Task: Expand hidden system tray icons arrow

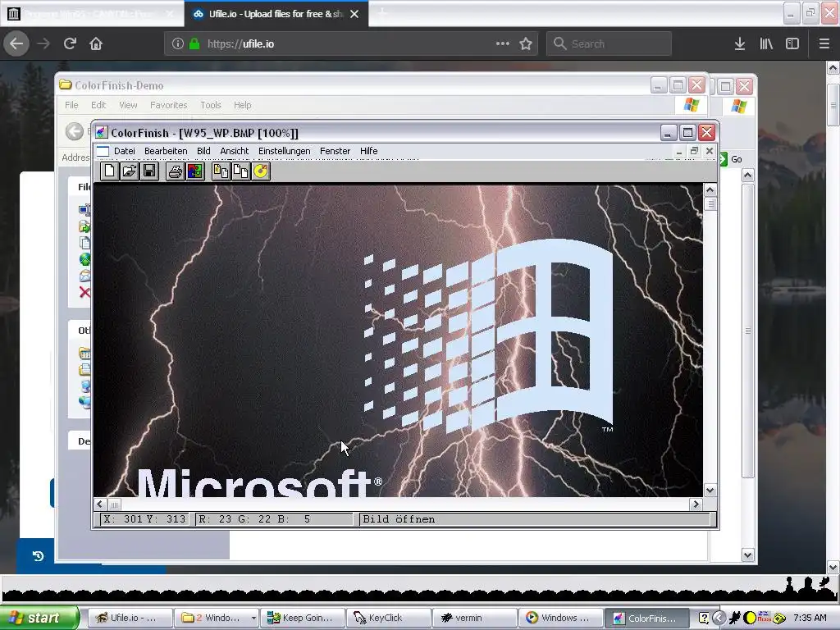Action: 719,618
